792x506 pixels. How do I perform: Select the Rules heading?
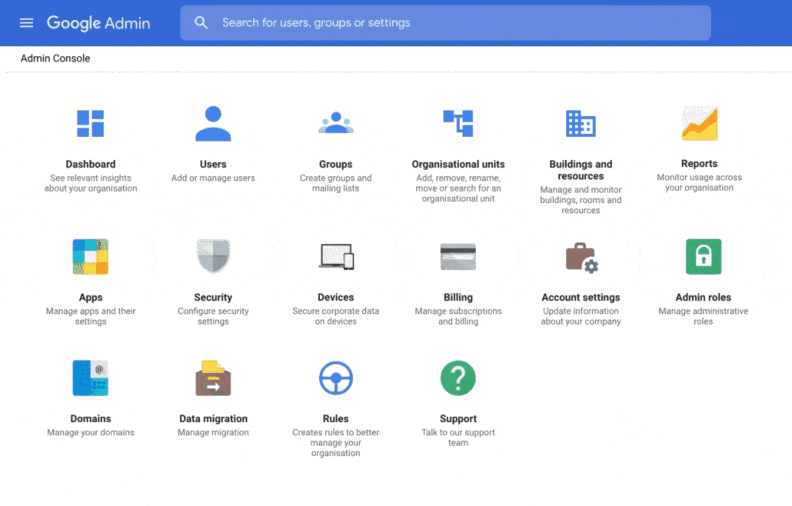point(336,419)
